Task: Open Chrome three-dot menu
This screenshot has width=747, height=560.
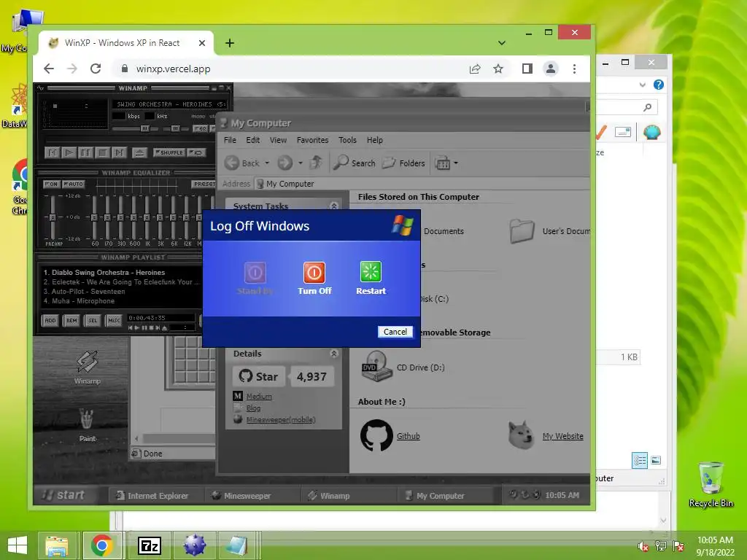Action: (574, 69)
